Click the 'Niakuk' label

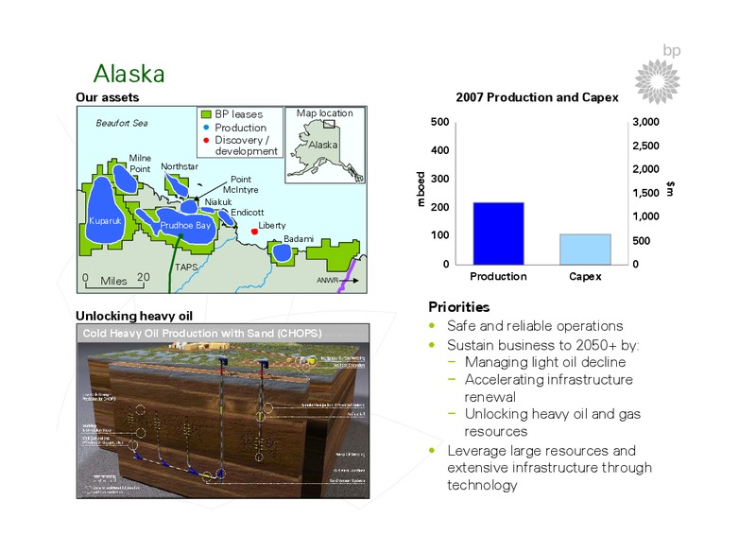pyautogui.click(x=218, y=202)
